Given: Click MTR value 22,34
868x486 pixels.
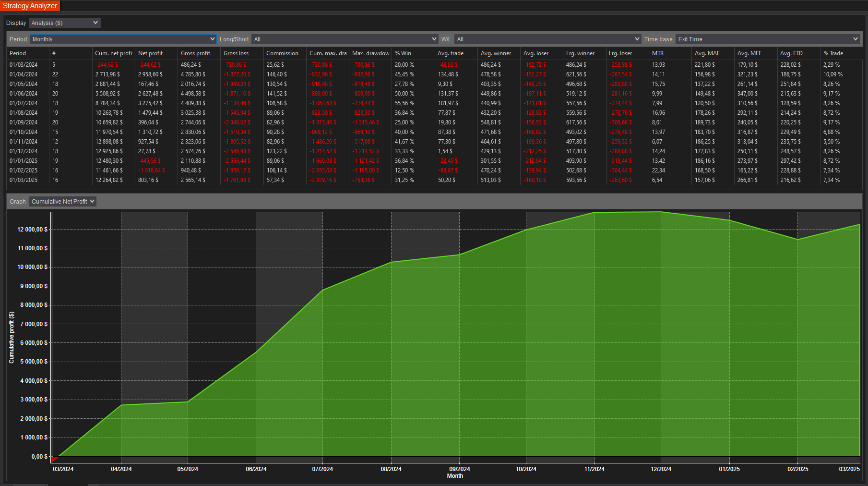Looking at the screenshot, I should coord(658,170).
